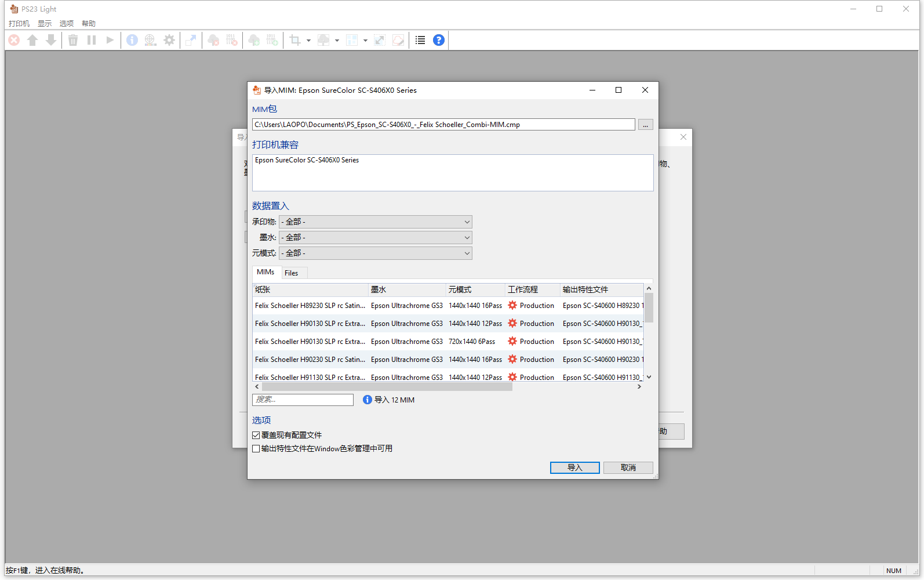This screenshot has width=924, height=580.
Task: Click the 工作流程 column header
Action: pyautogui.click(x=533, y=289)
